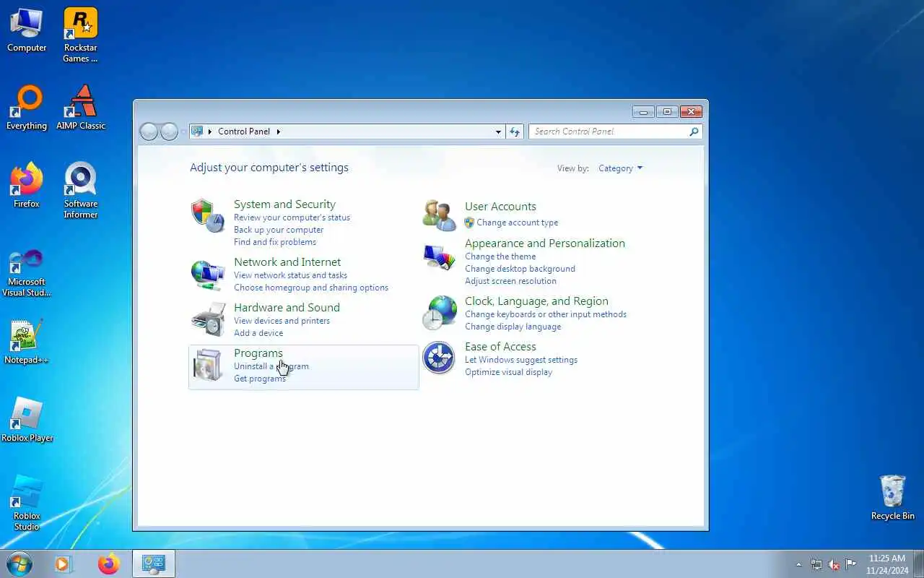Screen dimensions: 924x578
Task: Click View network status and tasks
Action: (290, 275)
